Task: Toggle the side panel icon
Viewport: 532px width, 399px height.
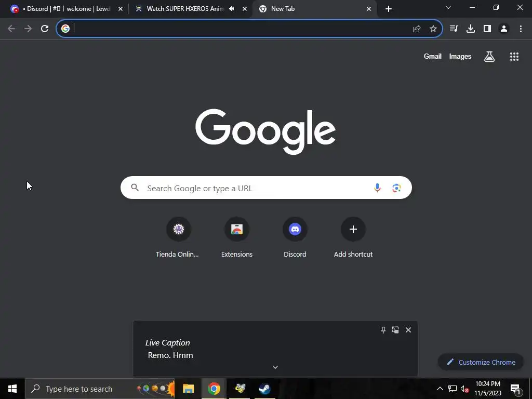Action: tap(487, 29)
